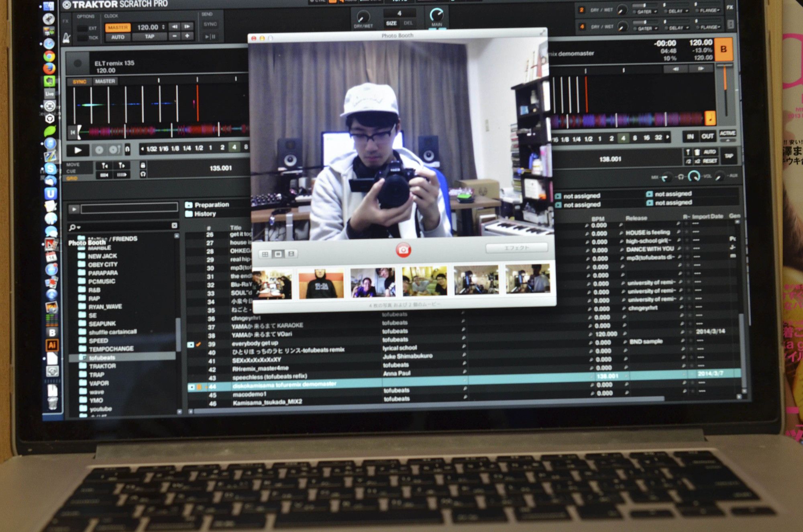Delete Deck B grid marker trash icon
This screenshot has width=803, height=532.
(x=697, y=152)
